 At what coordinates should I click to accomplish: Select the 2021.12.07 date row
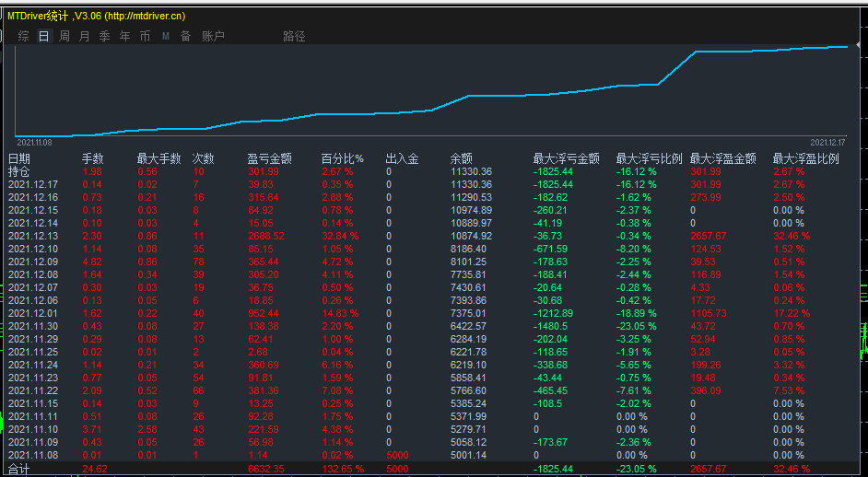pos(33,287)
